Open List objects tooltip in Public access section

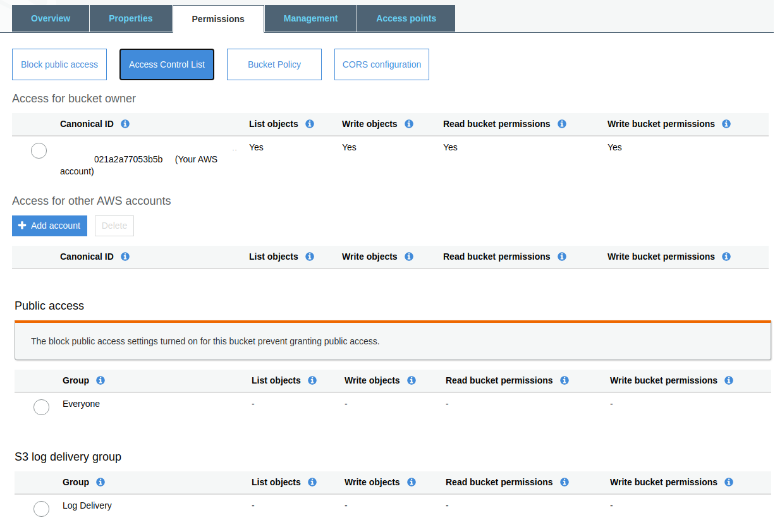(312, 380)
